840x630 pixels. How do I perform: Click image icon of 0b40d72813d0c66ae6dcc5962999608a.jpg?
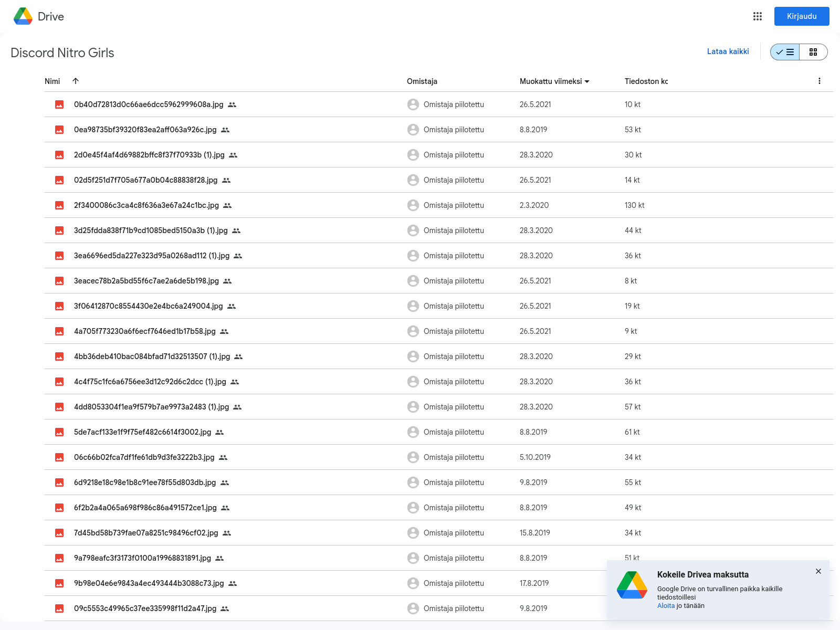pyautogui.click(x=59, y=104)
